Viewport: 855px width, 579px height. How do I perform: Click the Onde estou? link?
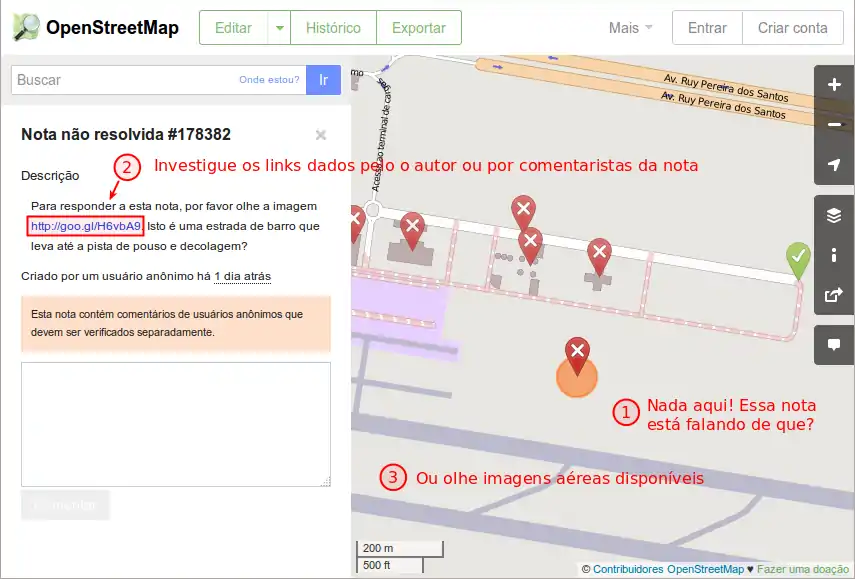(267, 80)
